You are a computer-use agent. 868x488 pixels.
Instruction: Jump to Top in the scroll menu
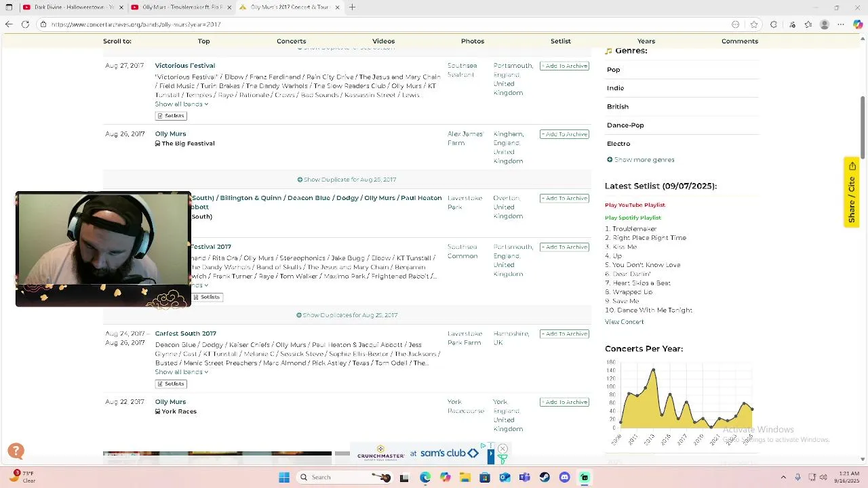(203, 41)
